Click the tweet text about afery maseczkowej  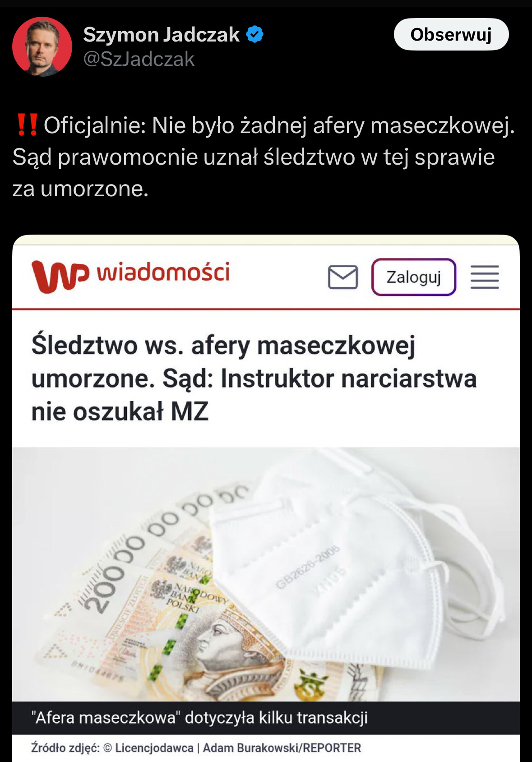tap(264, 157)
